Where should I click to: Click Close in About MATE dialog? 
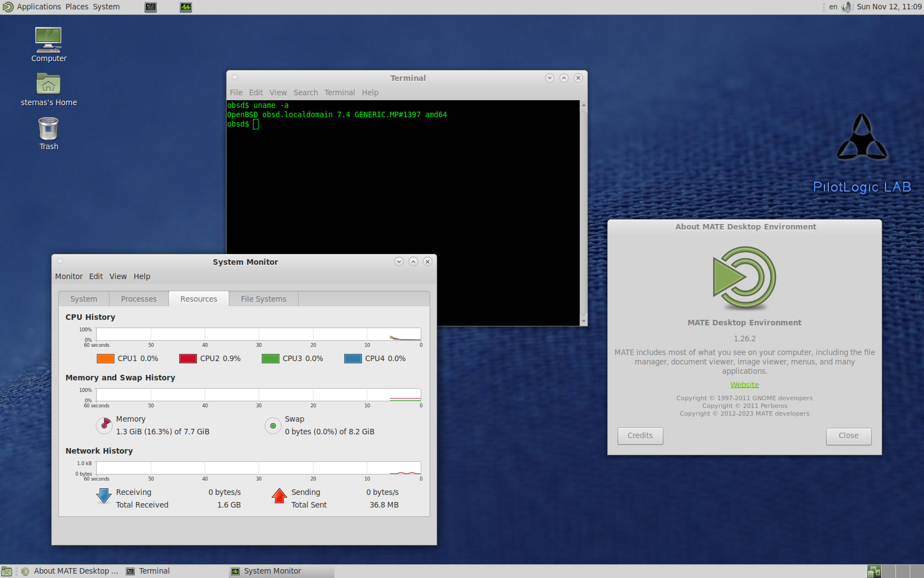[849, 435]
